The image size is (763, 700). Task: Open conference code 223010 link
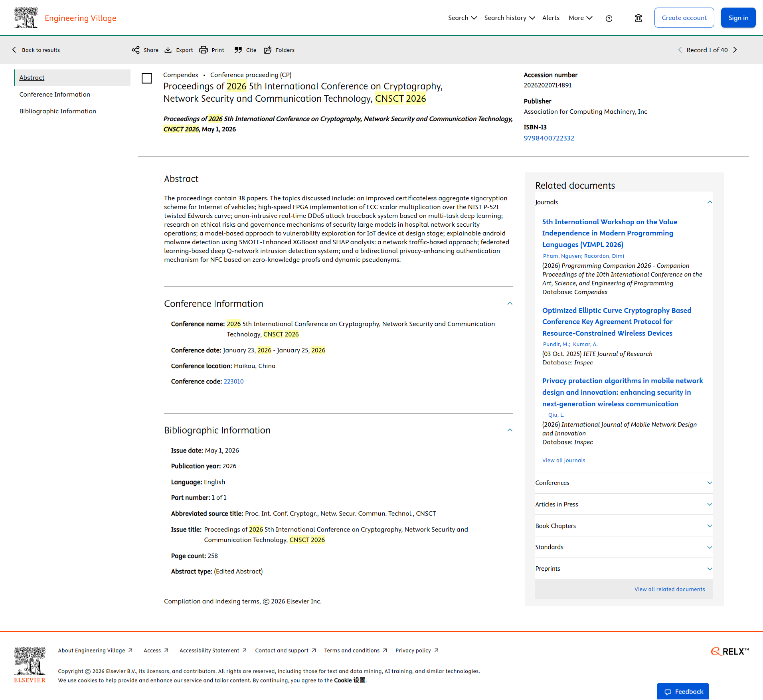(x=233, y=382)
